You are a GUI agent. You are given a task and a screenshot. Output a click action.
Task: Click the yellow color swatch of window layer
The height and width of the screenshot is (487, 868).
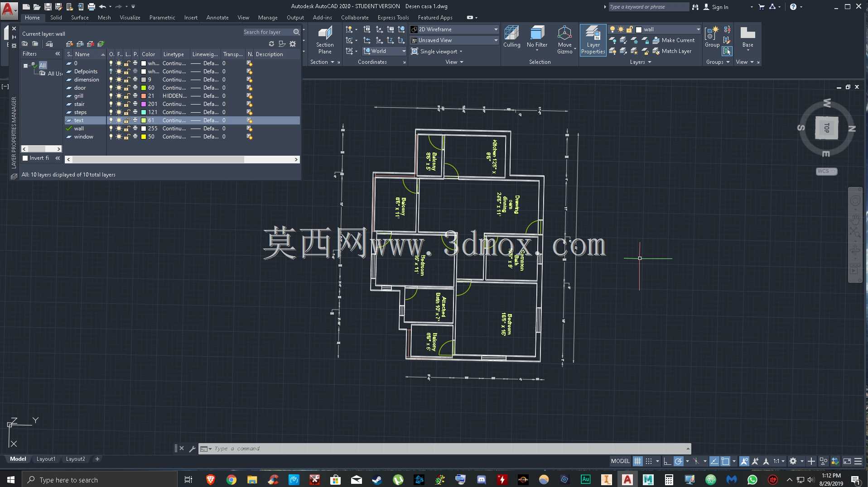(144, 137)
